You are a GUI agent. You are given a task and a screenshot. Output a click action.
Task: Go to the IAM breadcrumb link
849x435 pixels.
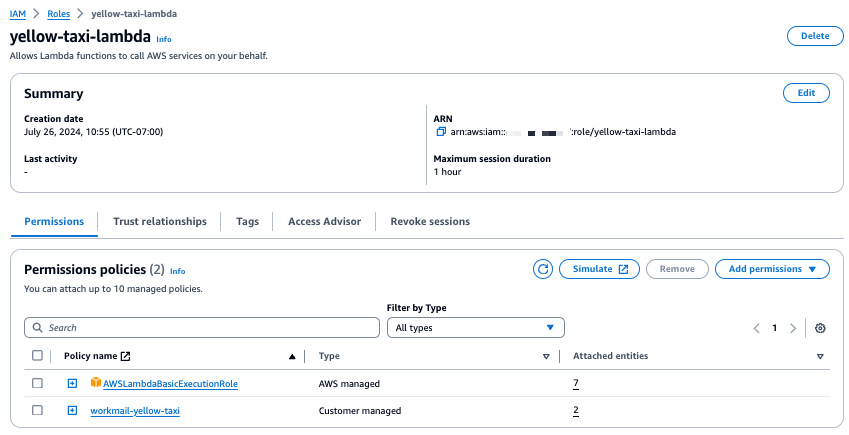pos(18,14)
